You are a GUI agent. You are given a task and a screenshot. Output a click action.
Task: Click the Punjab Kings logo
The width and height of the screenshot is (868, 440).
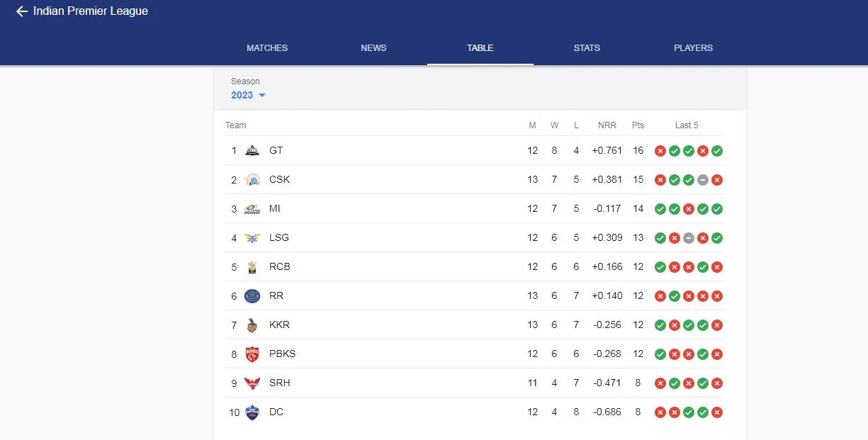tap(252, 354)
